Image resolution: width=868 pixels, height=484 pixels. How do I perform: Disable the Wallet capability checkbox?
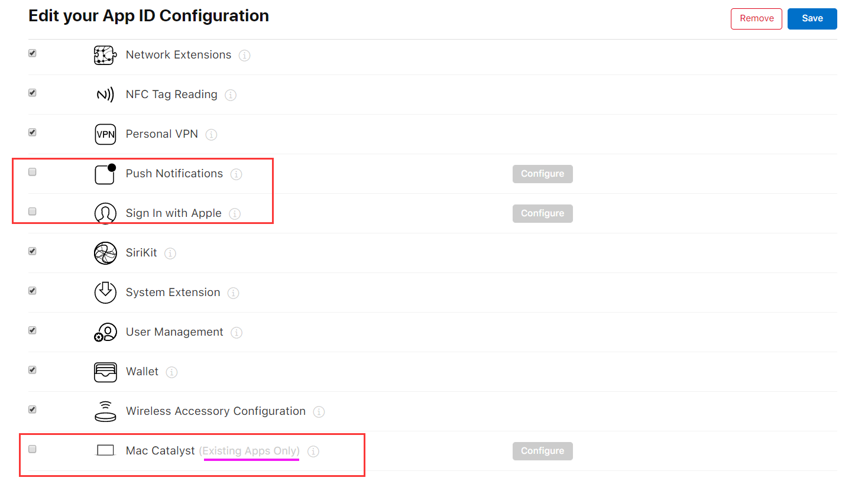click(33, 370)
